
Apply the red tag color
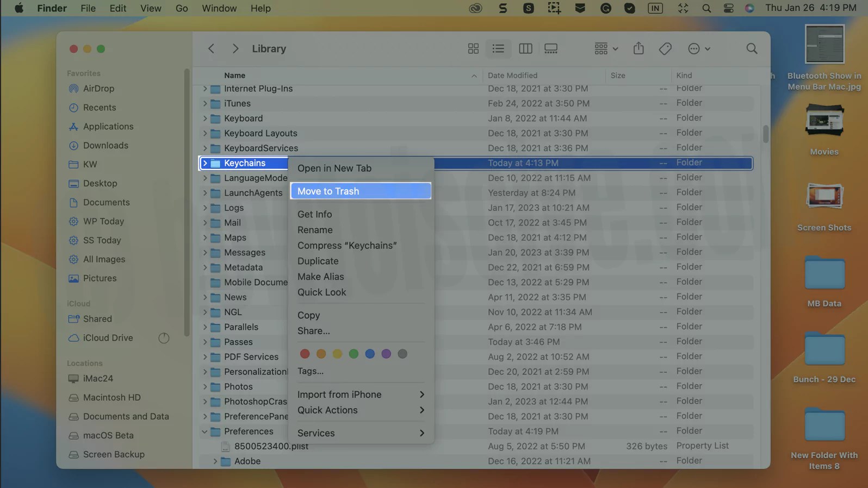click(x=305, y=354)
